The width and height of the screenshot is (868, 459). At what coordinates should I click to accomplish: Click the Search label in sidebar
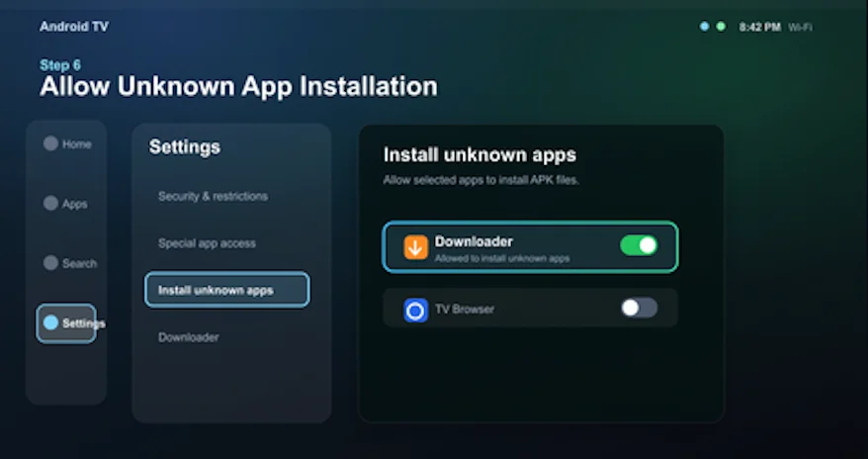[80, 263]
